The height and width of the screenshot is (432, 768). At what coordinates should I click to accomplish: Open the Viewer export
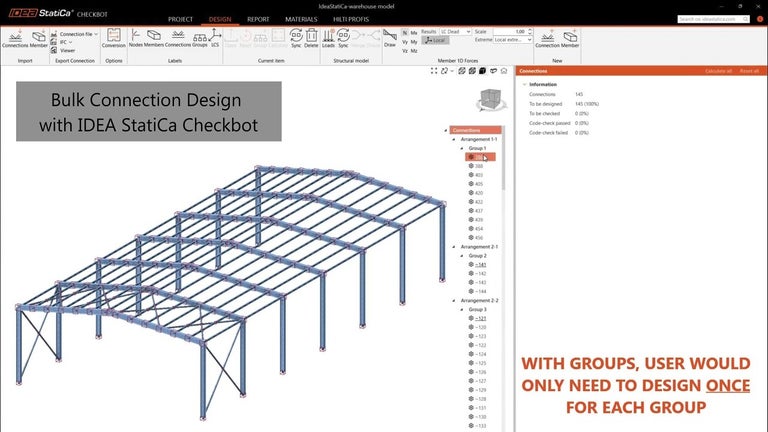[63, 50]
